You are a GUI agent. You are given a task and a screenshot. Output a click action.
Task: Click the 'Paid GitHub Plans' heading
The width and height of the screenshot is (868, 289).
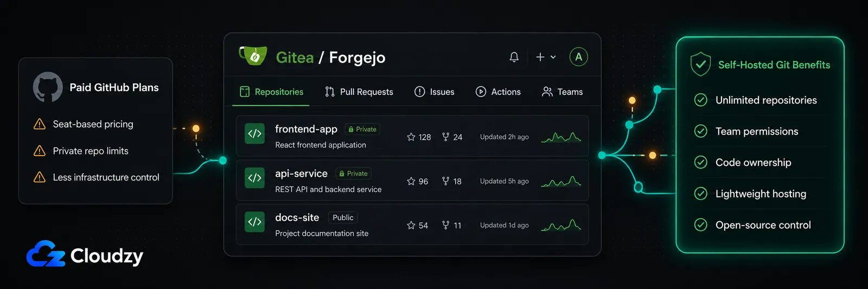click(114, 87)
